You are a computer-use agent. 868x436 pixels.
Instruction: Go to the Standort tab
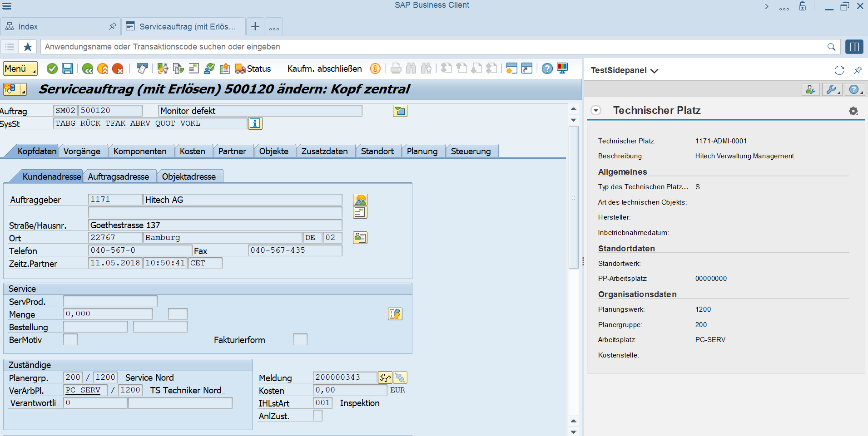[x=377, y=151]
